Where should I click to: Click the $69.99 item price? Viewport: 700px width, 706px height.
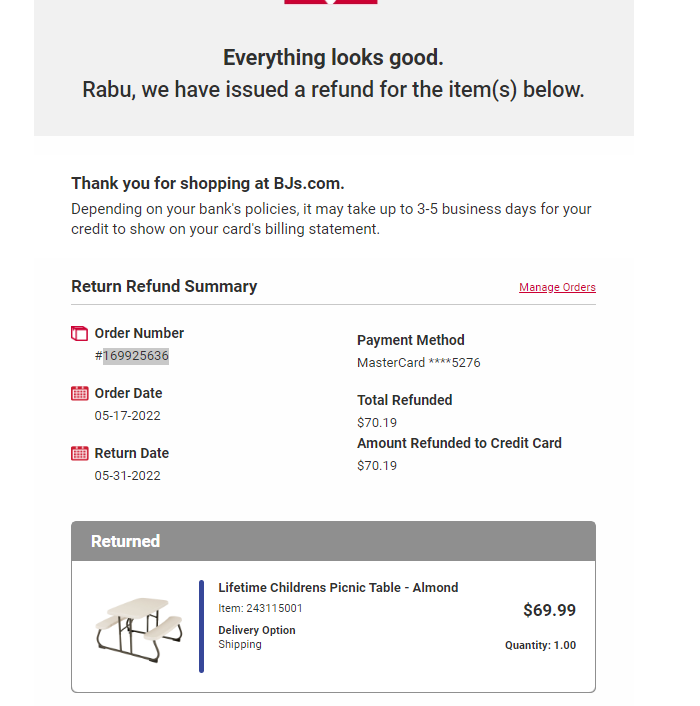[549, 610]
